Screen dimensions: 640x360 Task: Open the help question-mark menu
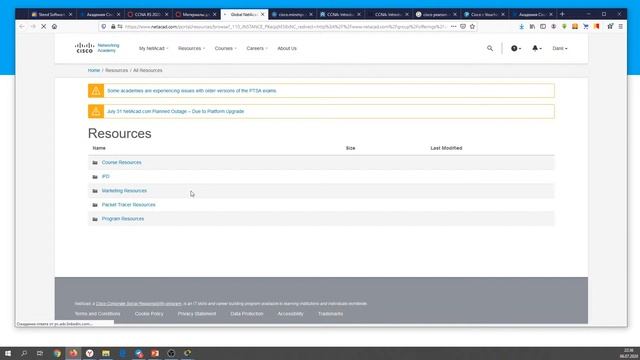click(516, 48)
